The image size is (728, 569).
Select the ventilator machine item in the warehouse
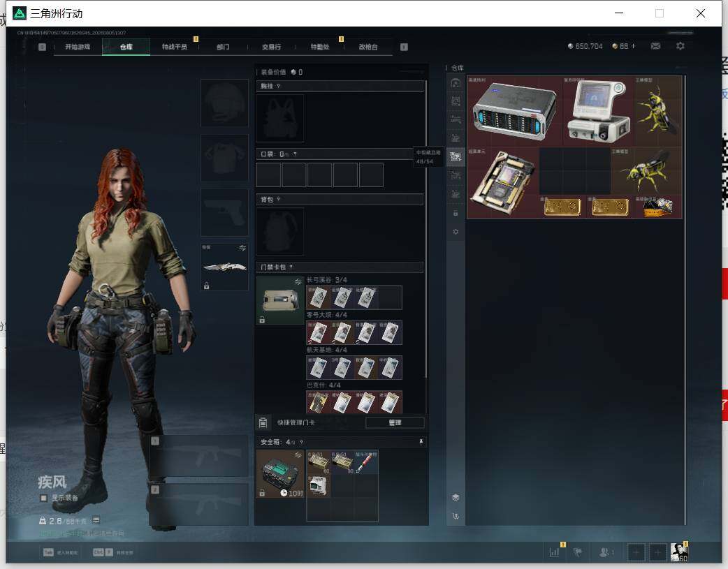pyautogui.click(x=598, y=112)
